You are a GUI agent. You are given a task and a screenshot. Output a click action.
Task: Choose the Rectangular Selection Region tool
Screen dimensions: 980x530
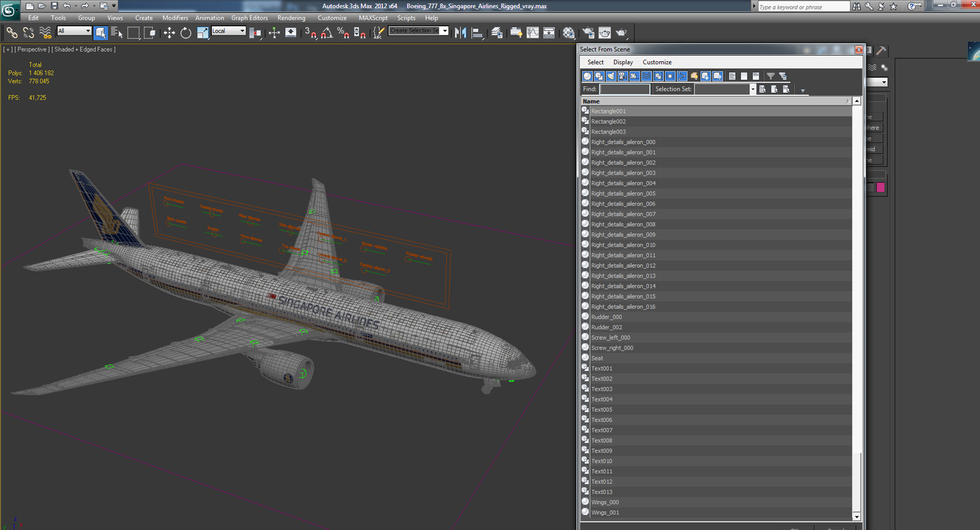coord(134,32)
